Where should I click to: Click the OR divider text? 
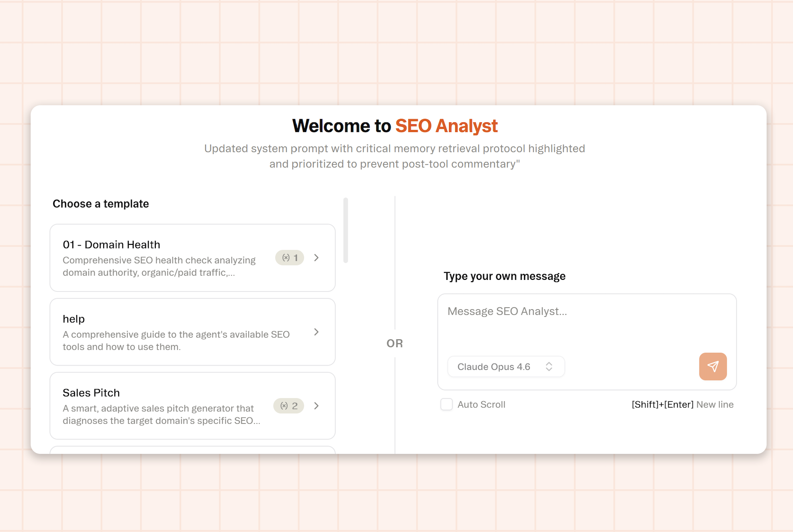(395, 343)
